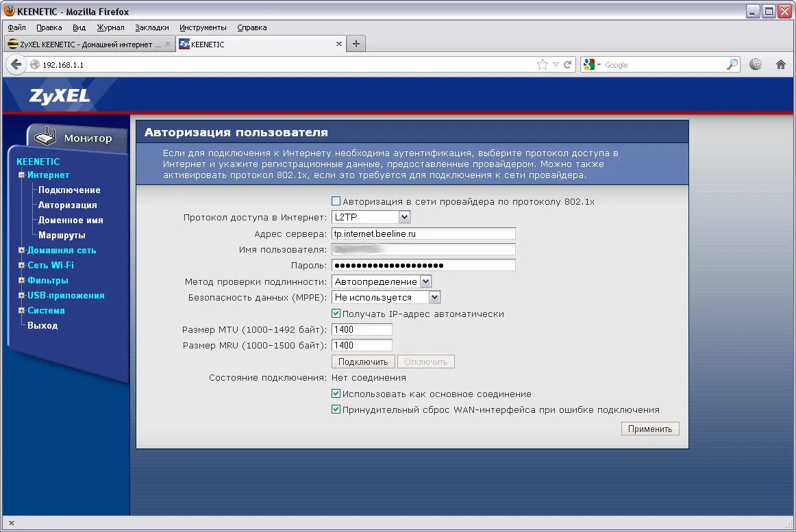Viewport: 796px width, 532px height.
Task: Open the Журнал menu
Action: pos(111,27)
